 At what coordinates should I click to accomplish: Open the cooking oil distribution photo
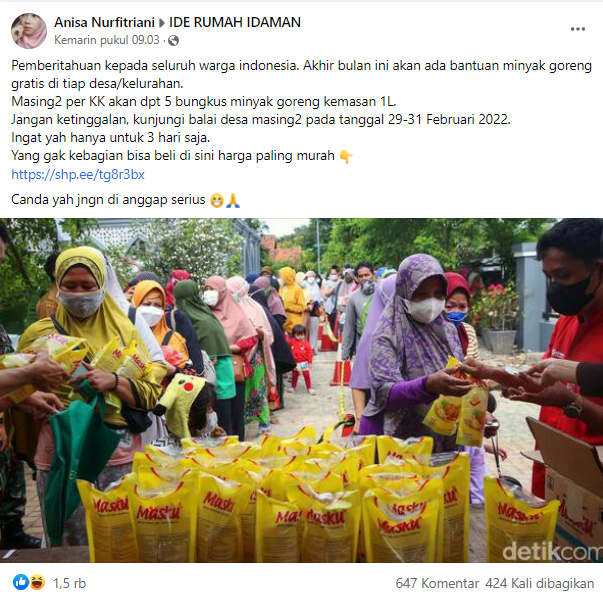click(302, 390)
